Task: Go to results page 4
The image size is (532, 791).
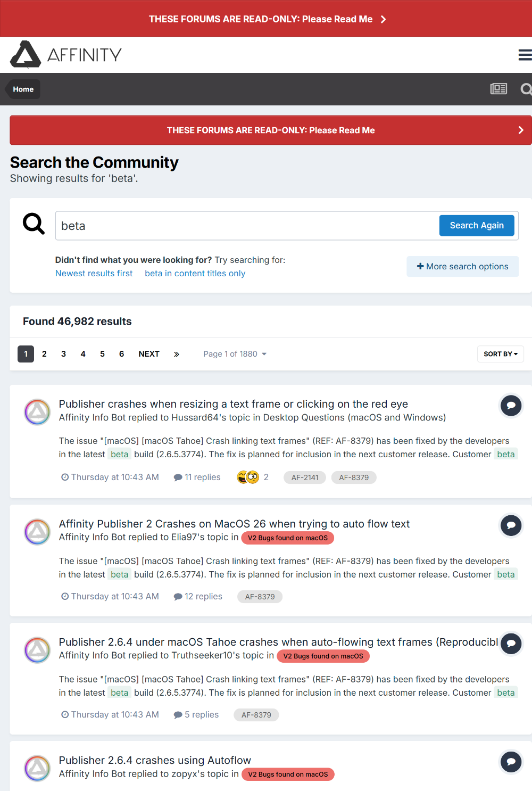Action: point(83,354)
